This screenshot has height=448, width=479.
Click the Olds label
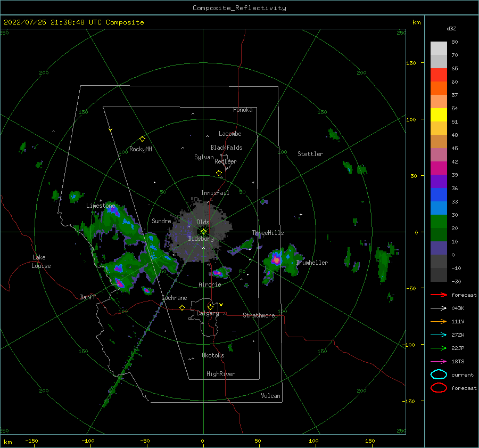point(203,222)
